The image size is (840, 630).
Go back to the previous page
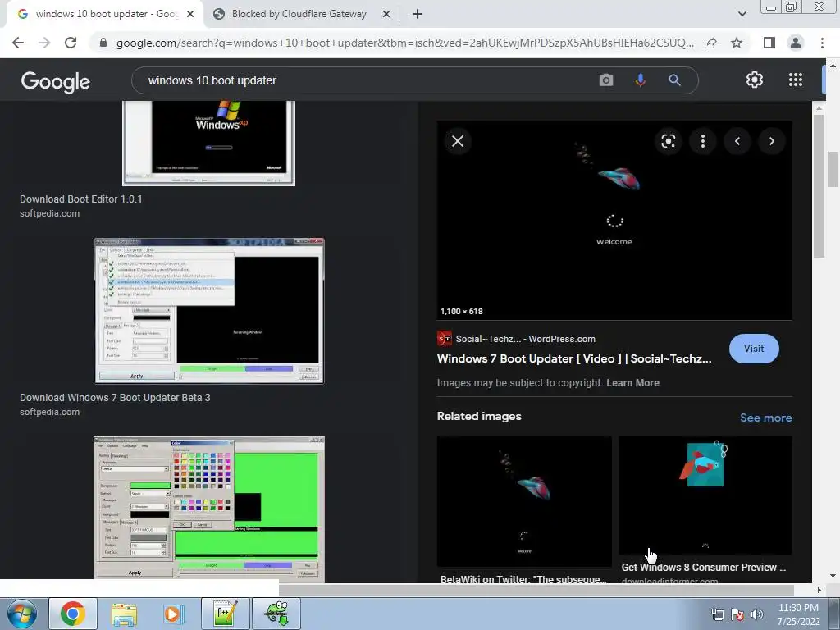click(x=18, y=43)
